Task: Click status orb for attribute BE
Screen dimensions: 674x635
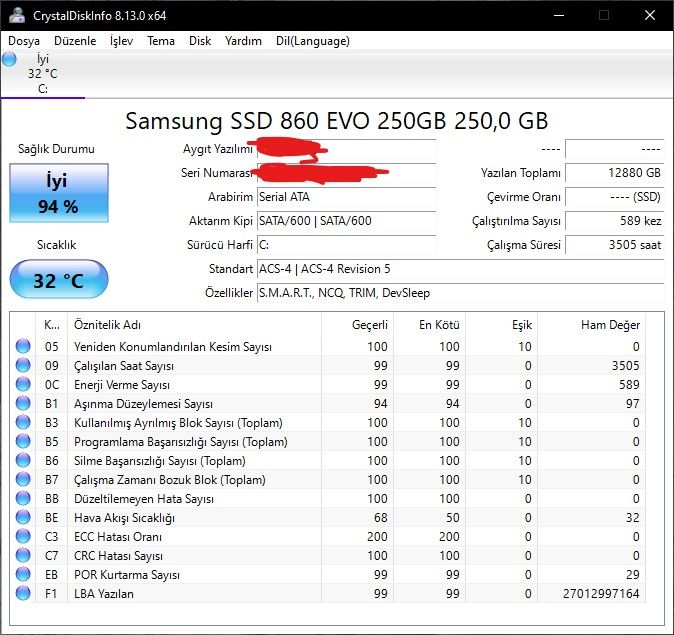Action: coord(23,518)
